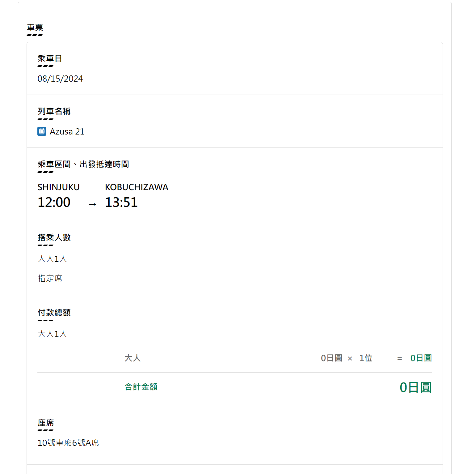Click the blue train icon beside Azusa 21
The image size is (476, 474).
pyautogui.click(x=42, y=131)
